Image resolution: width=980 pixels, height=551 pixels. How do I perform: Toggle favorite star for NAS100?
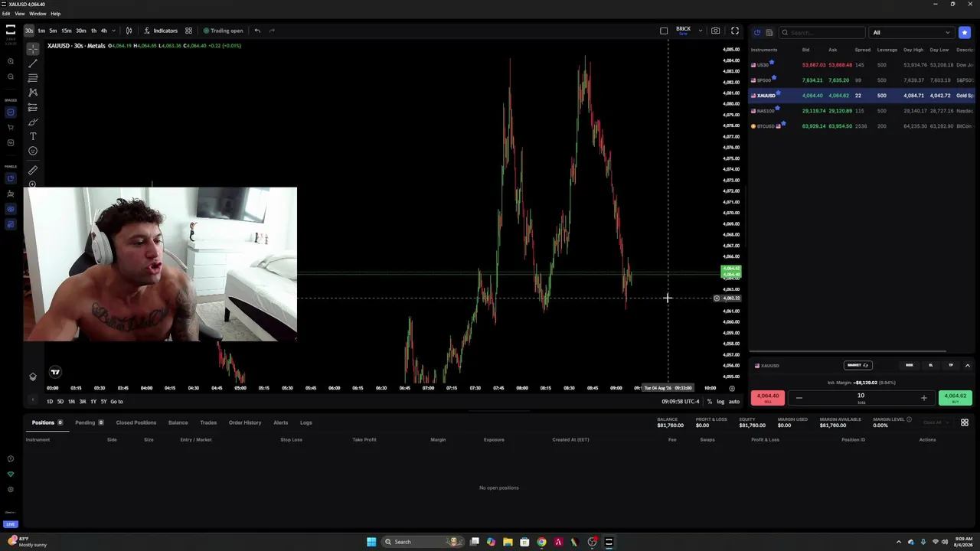click(777, 108)
